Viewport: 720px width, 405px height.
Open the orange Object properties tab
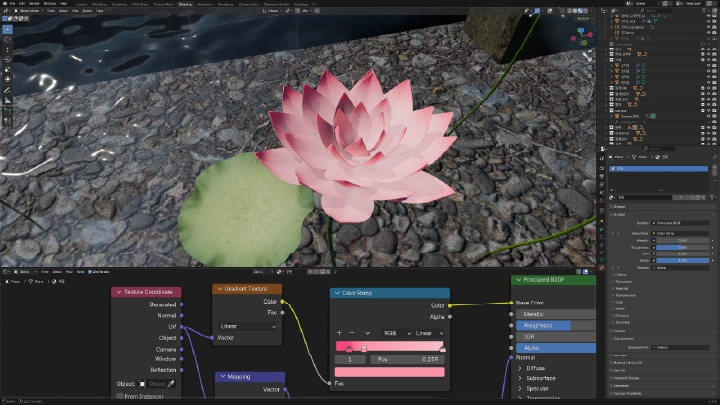coord(602,220)
